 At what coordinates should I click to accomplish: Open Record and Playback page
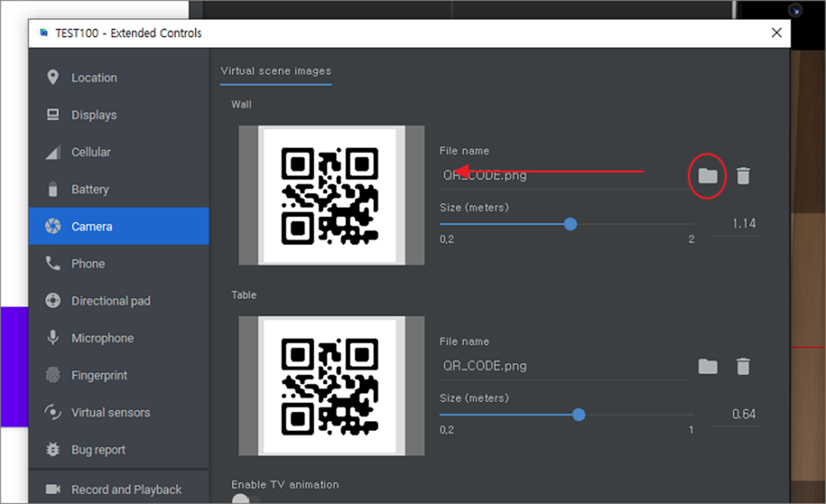[119, 489]
